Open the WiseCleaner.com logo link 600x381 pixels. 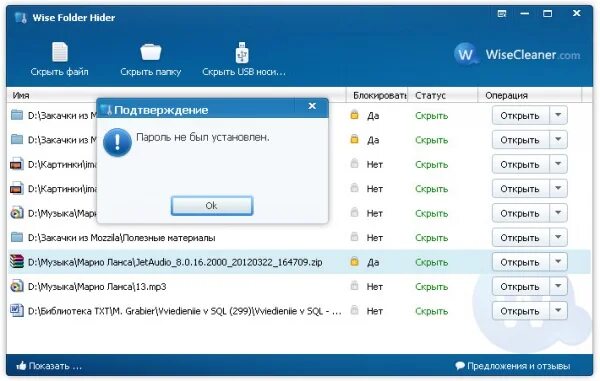[x=517, y=55]
